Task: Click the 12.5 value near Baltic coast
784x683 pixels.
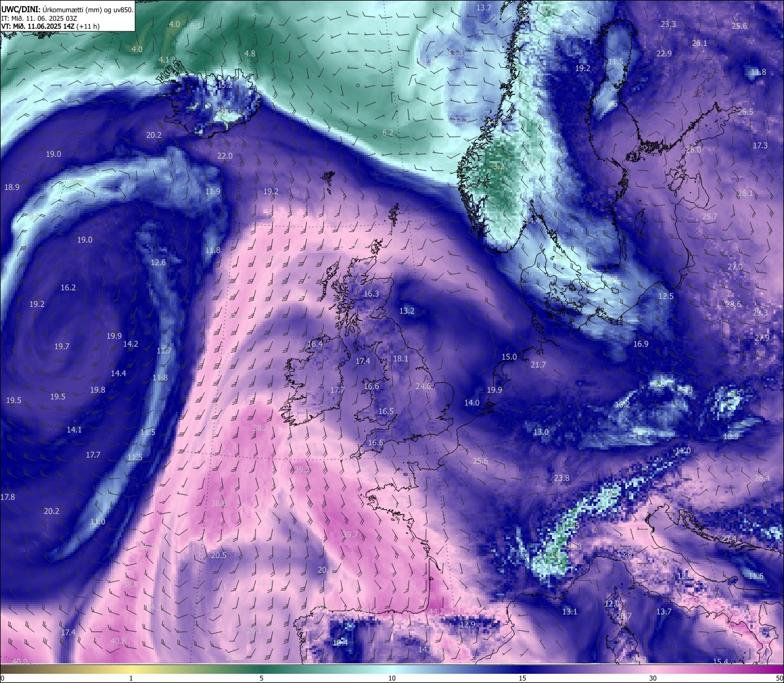Action: click(666, 296)
